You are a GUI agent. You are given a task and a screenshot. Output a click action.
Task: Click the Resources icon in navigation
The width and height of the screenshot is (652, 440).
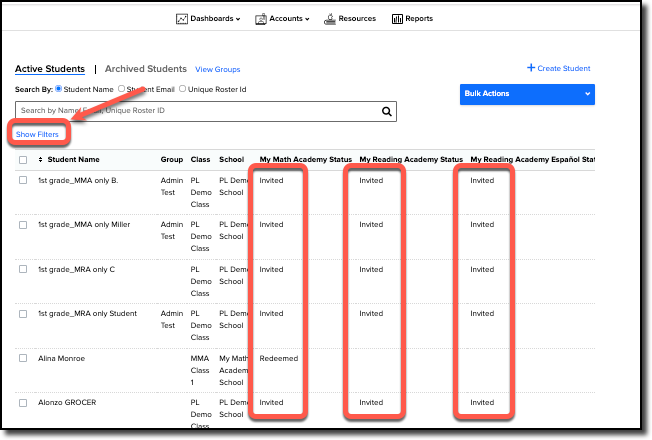(330, 19)
